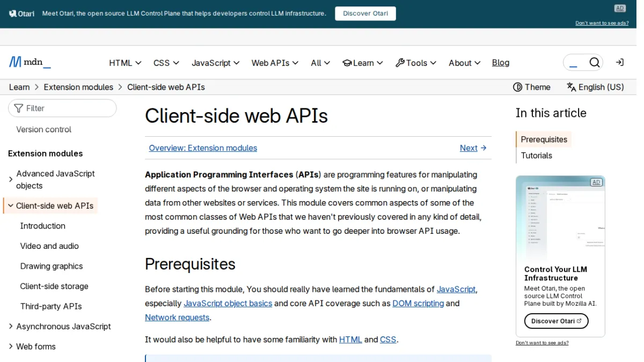Open the Learn dropdown menu

click(363, 63)
